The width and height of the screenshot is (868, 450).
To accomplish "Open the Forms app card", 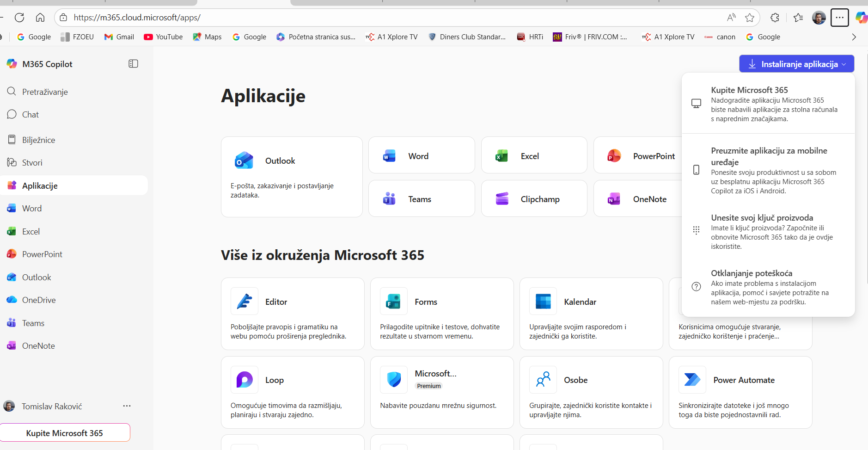I will pos(442,314).
